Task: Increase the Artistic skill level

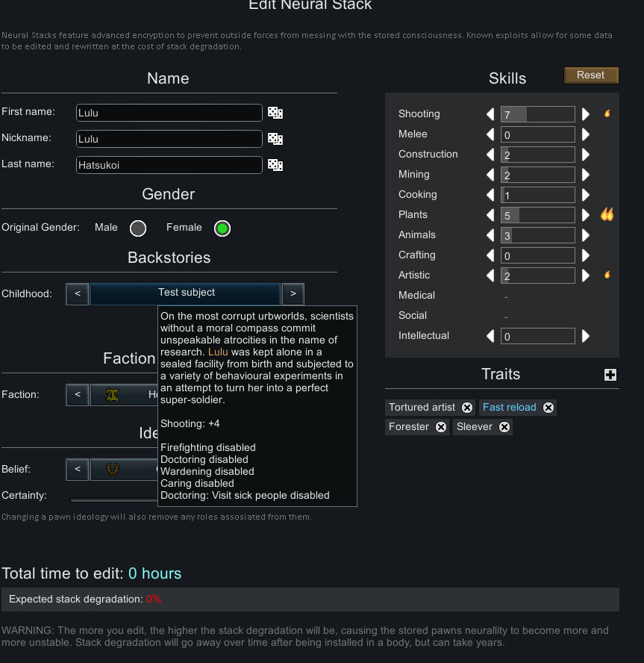Action: point(586,276)
